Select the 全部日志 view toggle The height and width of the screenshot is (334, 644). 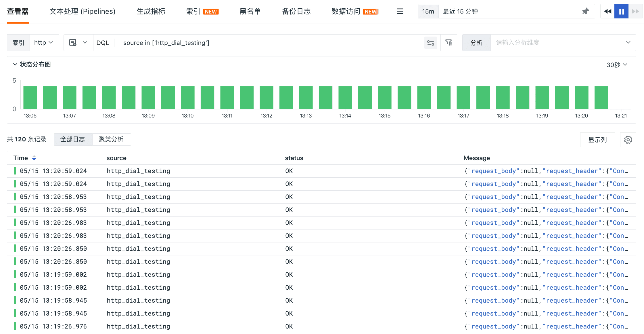73,139
